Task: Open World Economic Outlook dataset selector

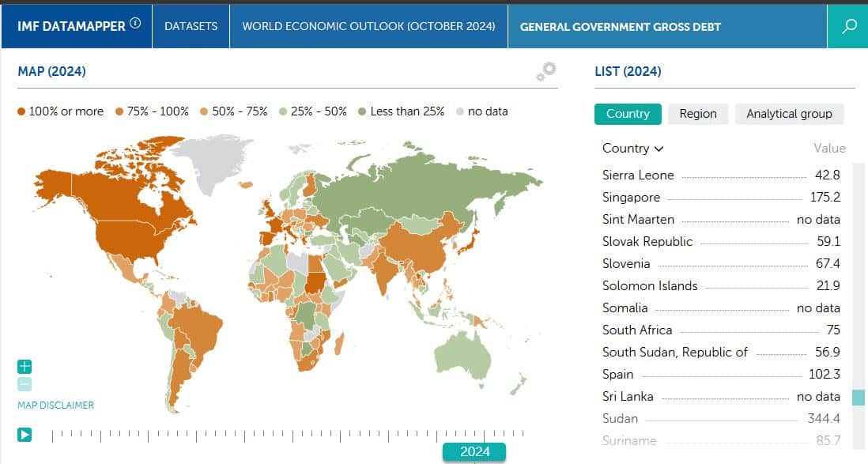Action: point(368,26)
